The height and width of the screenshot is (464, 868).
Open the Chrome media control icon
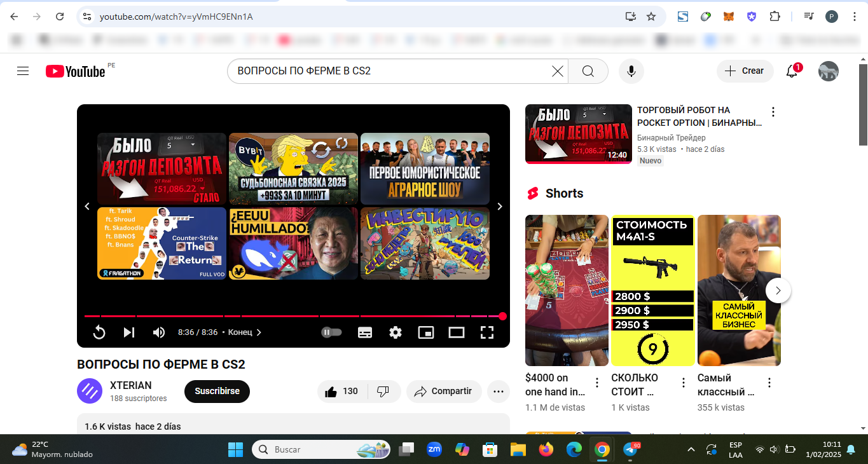pyautogui.click(x=809, y=17)
